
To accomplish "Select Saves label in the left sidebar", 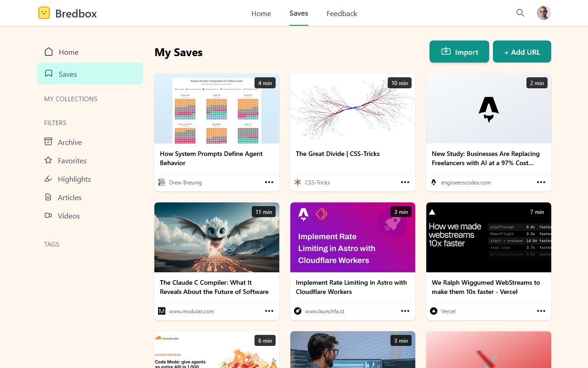I will (68, 74).
